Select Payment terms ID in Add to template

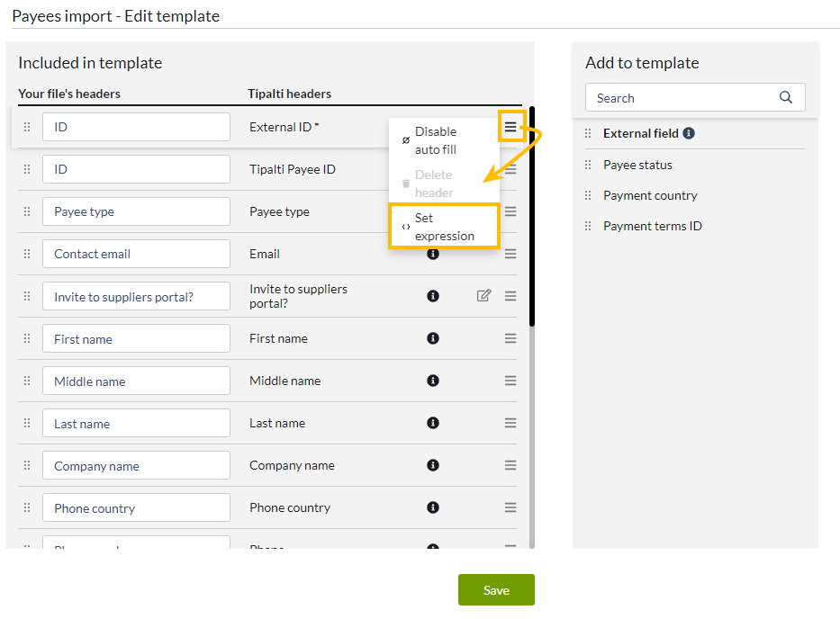coord(653,226)
